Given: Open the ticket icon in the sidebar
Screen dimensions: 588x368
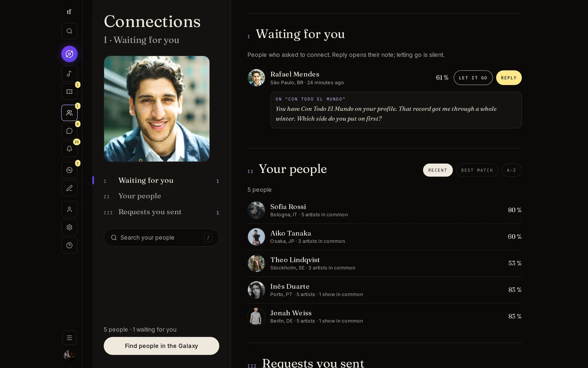Looking at the screenshot, I should coord(69,92).
